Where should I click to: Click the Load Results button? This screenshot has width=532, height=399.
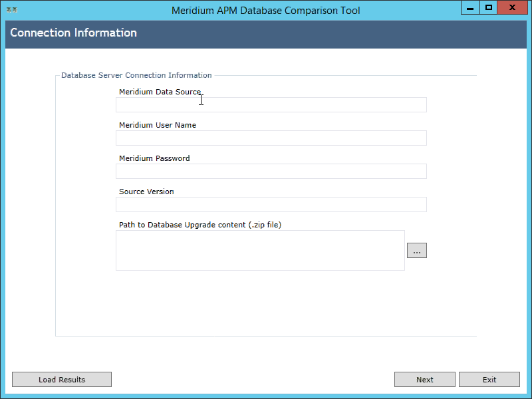pos(62,379)
